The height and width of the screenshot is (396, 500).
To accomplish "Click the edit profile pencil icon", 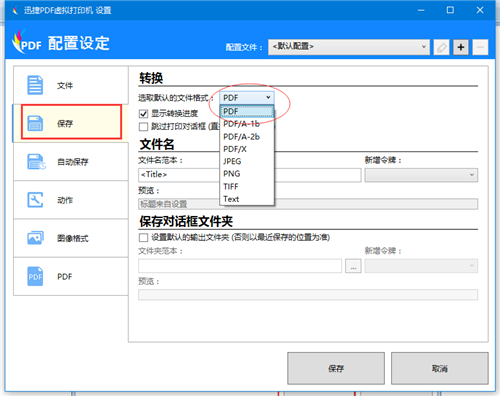I will coord(441,47).
